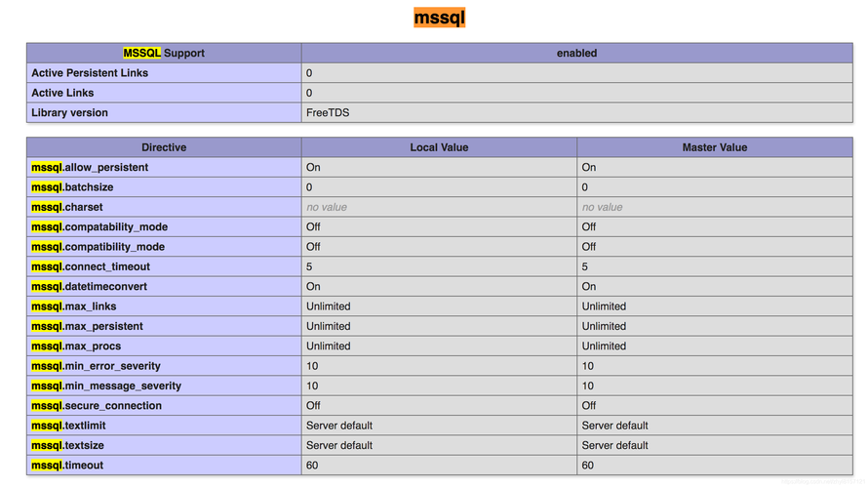This screenshot has width=868, height=488.
Task: Click the Local Value column header
Action: pyautogui.click(x=439, y=147)
